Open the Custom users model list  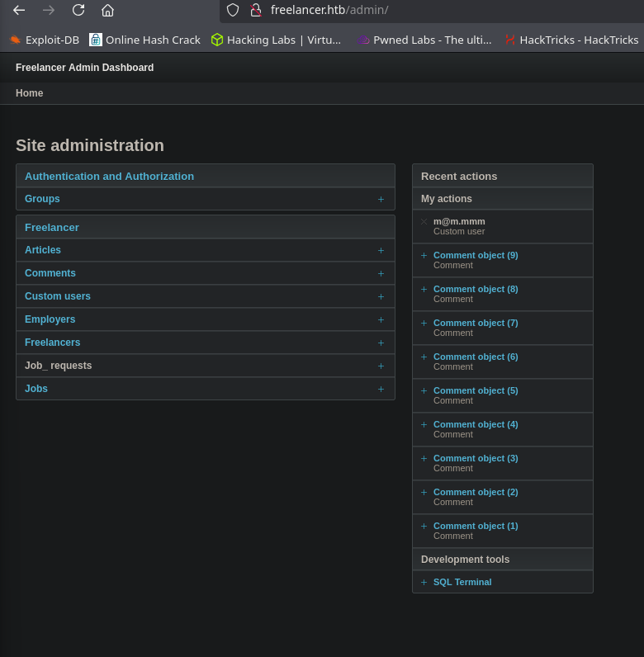click(x=58, y=295)
